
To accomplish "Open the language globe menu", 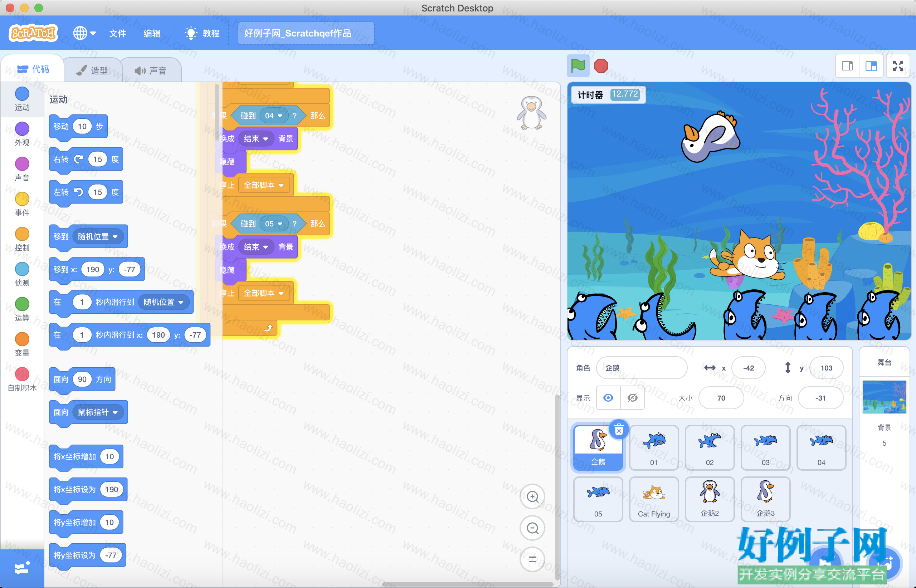I will 84,33.
